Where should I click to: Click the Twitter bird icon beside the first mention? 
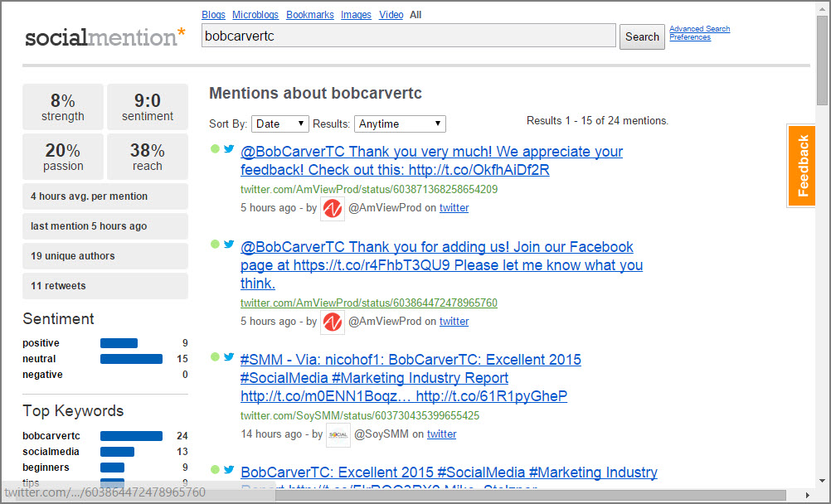point(229,149)
